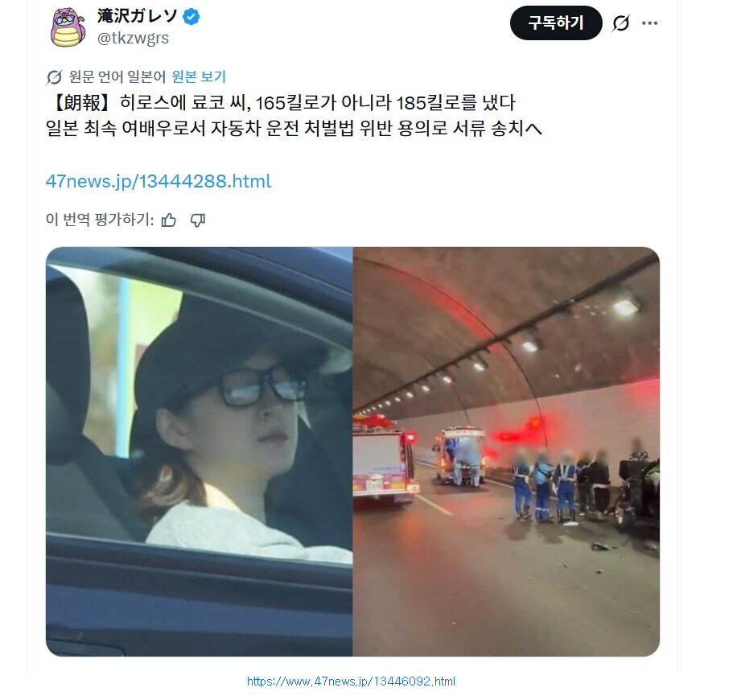Click the second tweet line beginning 일본 최속
This screenshot has height=700, width=737.
[294, 129]
